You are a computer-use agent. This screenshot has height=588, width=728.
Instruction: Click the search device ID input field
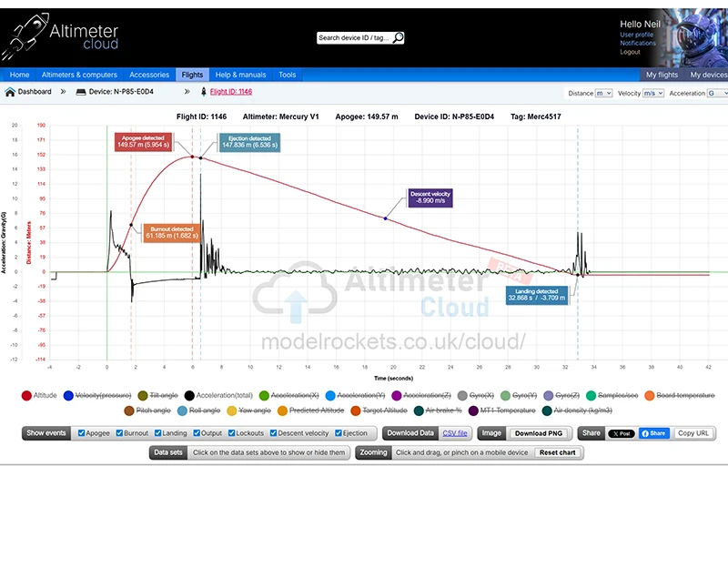[354, 38]
